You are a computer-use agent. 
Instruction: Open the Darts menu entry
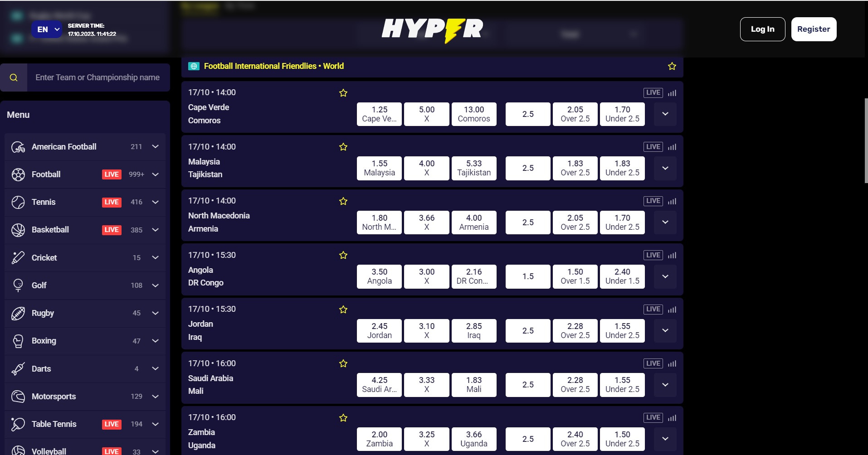(x=18, y=368)
